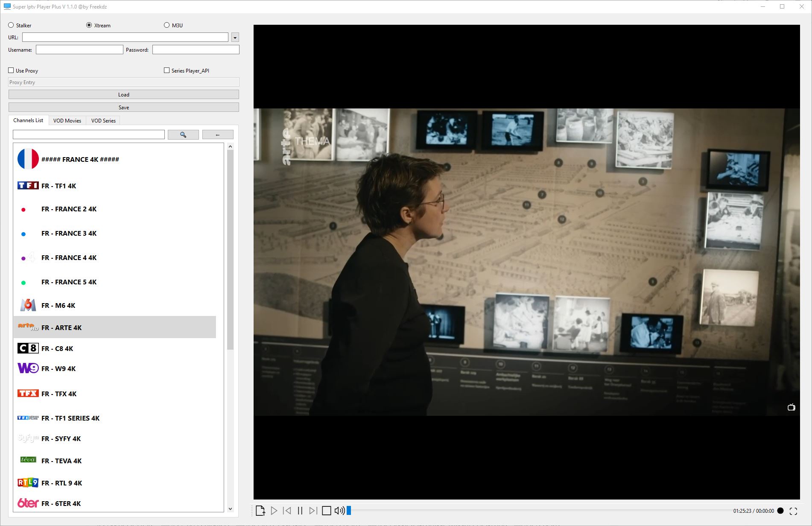Select channel FR - FRANCE 5 4K

pos(115,282)
